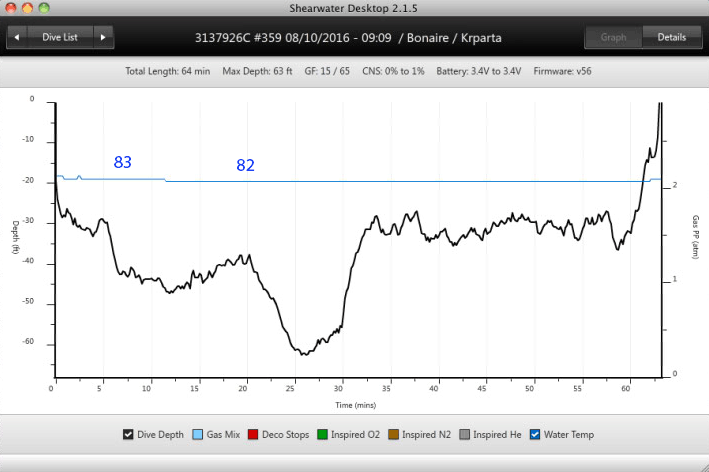Toggle the Gas Mix series checkbox

coord(198,435)
